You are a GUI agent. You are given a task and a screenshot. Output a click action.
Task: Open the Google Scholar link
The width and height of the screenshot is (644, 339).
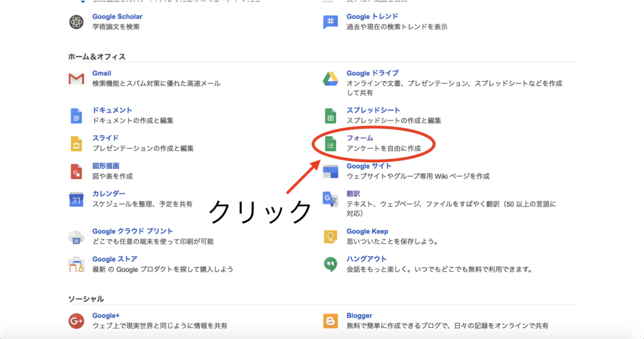(117, 16)
